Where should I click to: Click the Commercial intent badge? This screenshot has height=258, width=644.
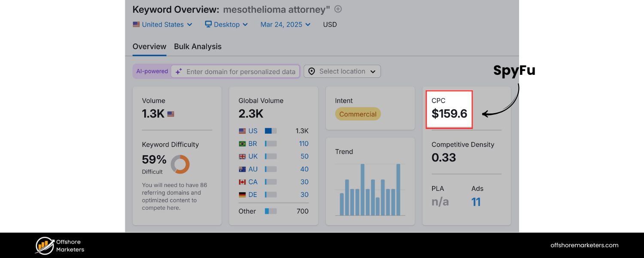pos(358,114)
